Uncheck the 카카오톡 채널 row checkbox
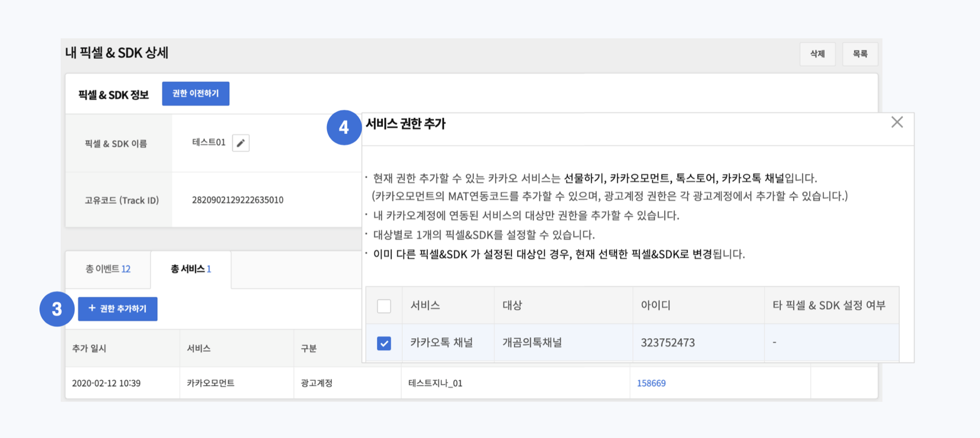 384,343
